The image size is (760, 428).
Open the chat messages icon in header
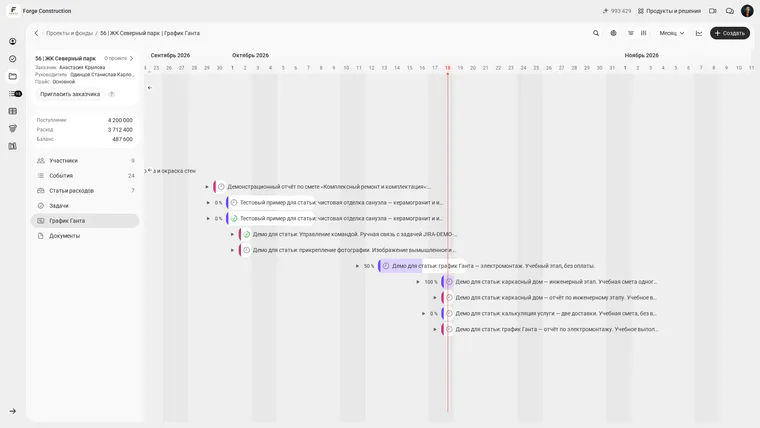pyautogui.click(x=729, y=11)
